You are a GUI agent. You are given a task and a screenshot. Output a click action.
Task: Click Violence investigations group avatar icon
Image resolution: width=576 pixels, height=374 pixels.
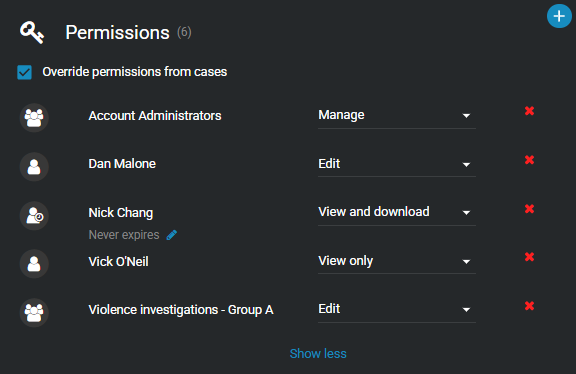(34, 313)
